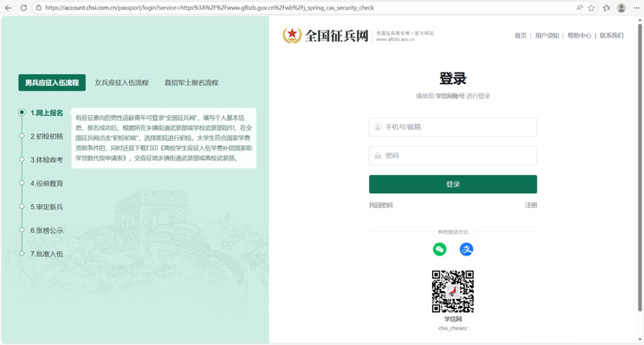644x345 pixels.
Task: Click the browser back arrow
Action: tap(10, 7)
